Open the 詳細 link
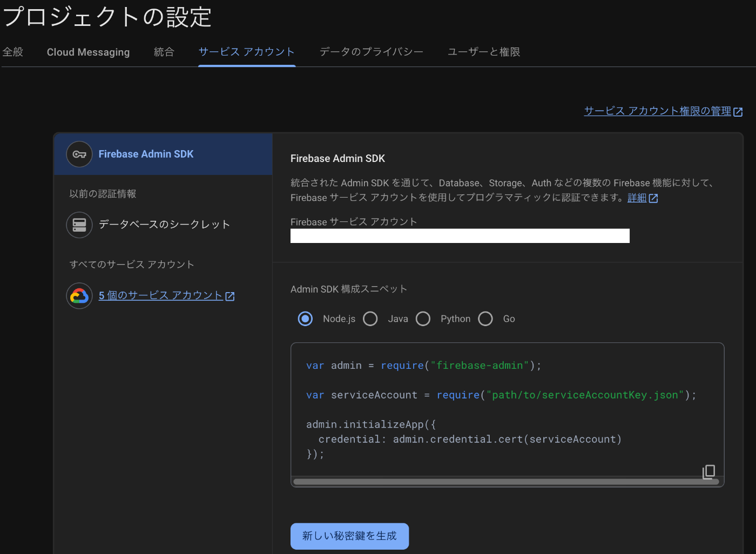 pos(637,198)
